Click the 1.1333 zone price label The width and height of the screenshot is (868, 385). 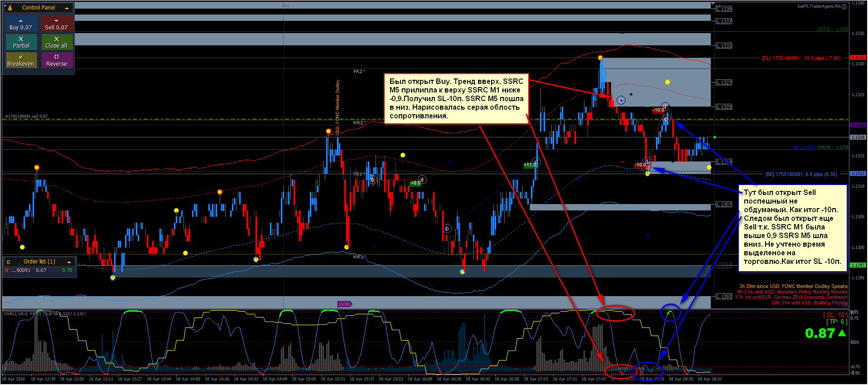(x=724, y=46)
